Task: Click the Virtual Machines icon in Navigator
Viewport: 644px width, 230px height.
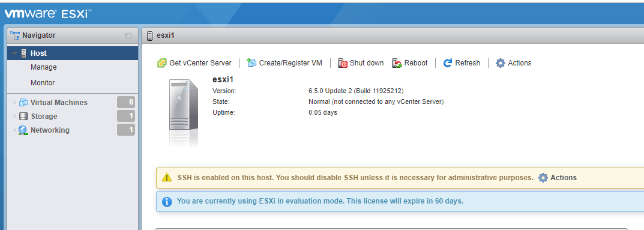Action: pyautogui.click(x=23, y=102)
